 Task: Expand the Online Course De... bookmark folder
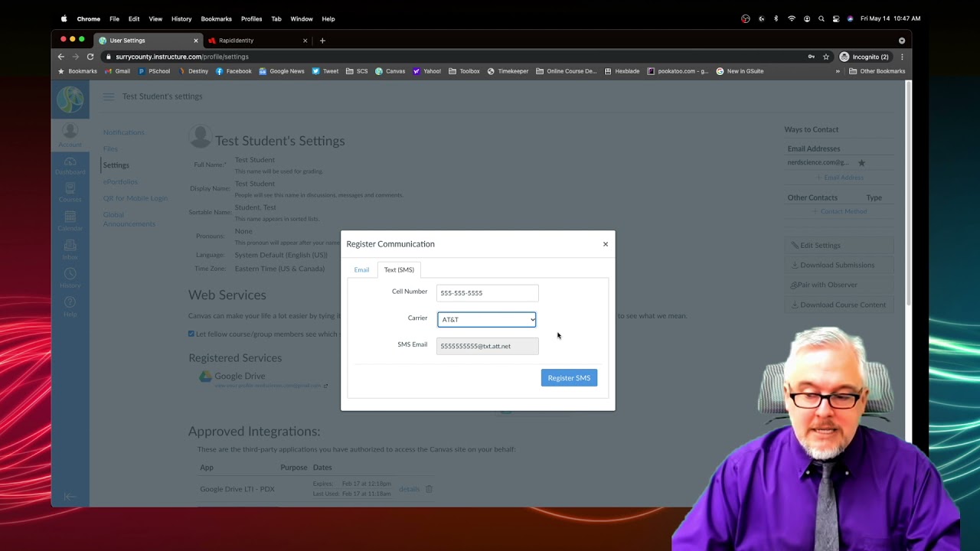tap(566, 71)
